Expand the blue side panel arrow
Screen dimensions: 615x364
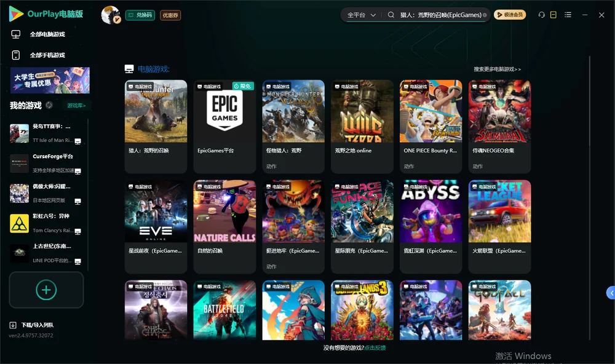(x=611, y=293)
